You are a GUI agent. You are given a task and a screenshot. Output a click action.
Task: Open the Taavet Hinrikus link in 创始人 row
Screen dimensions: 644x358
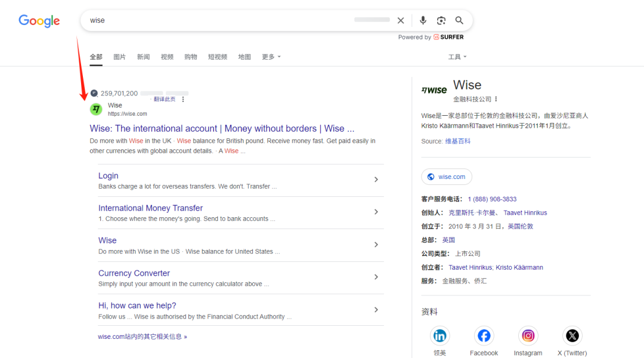(x=525, y=212)
